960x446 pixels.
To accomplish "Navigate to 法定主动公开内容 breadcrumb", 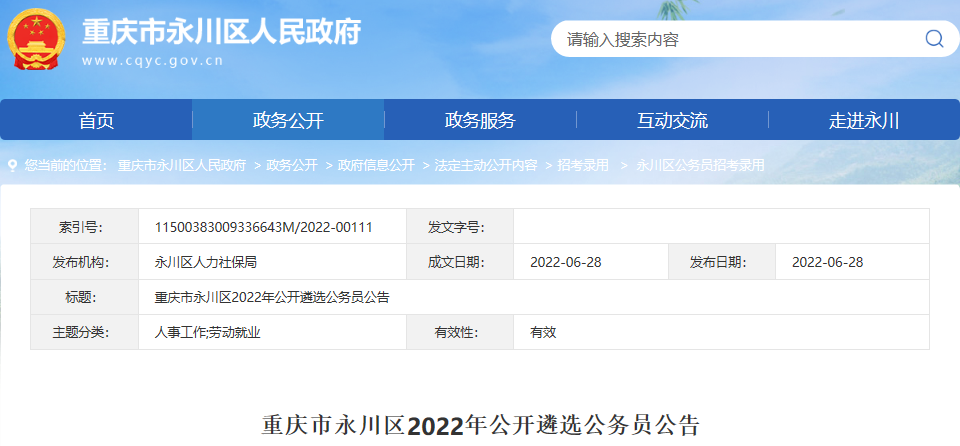I will click(486, 165).
